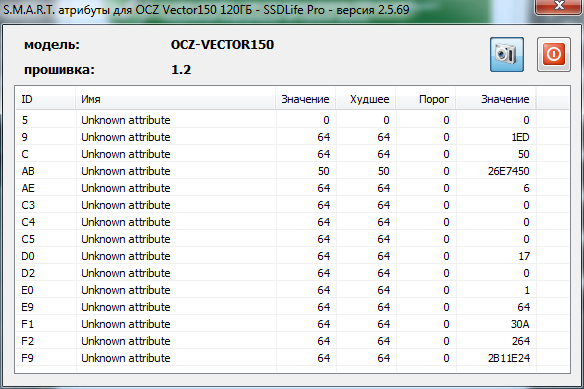This screenshot has height=389, width=584.
Task: Select the row with ID D0
Action: (x=292, y=256)
